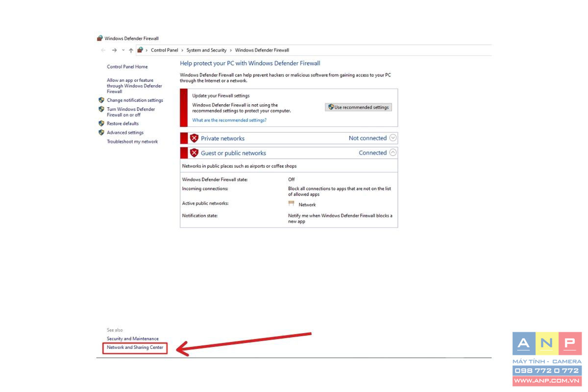588x392 pixels.
Task: Open Network and Sharing Center link
Action: coord(135,347)
